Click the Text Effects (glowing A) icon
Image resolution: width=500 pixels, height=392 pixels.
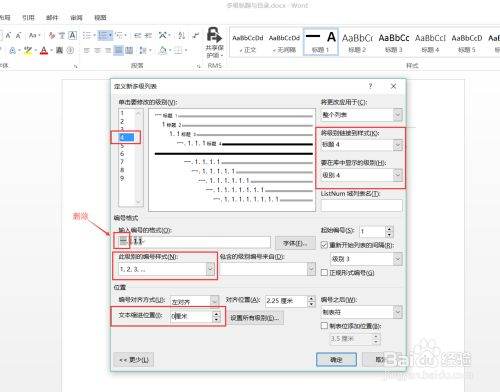[14, 51]
